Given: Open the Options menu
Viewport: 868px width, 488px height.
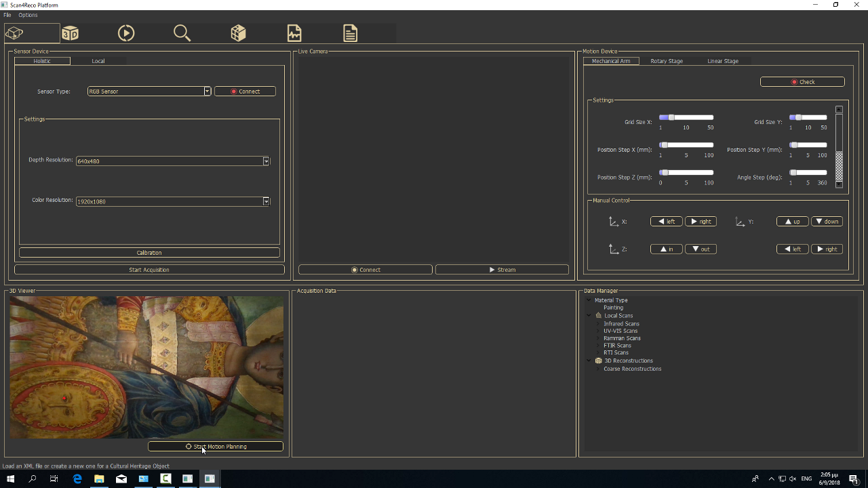Looking at the screenshot, I should [x=28, y=15].
